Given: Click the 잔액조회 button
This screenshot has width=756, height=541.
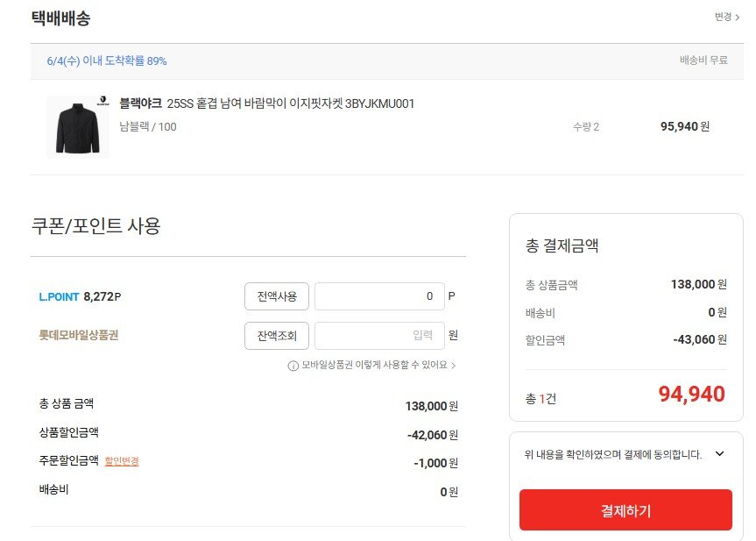Looking at the screenshot, I should 277,336.
